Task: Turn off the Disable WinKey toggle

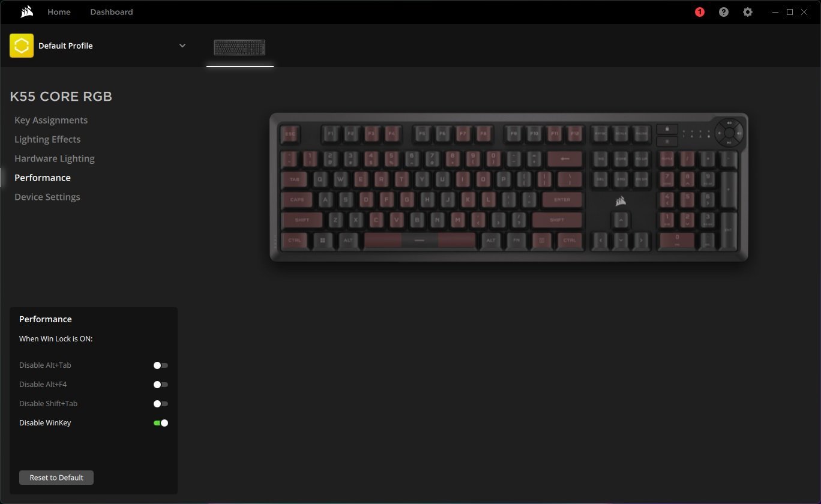Action: (161, 423)
